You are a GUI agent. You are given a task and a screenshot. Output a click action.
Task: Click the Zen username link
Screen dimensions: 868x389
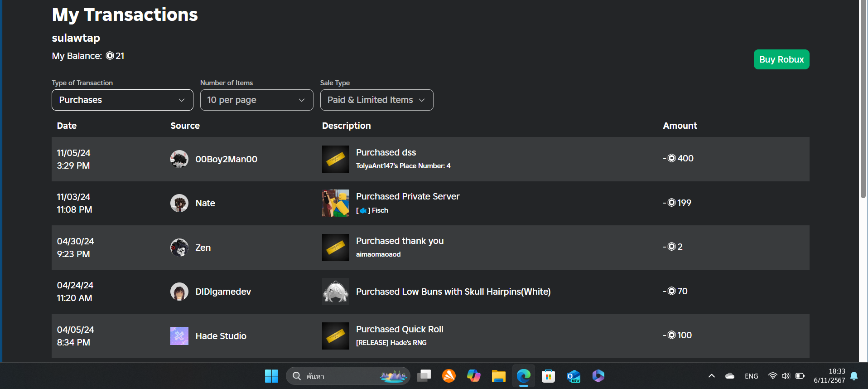pyautogui.click(x=203, y=248)
